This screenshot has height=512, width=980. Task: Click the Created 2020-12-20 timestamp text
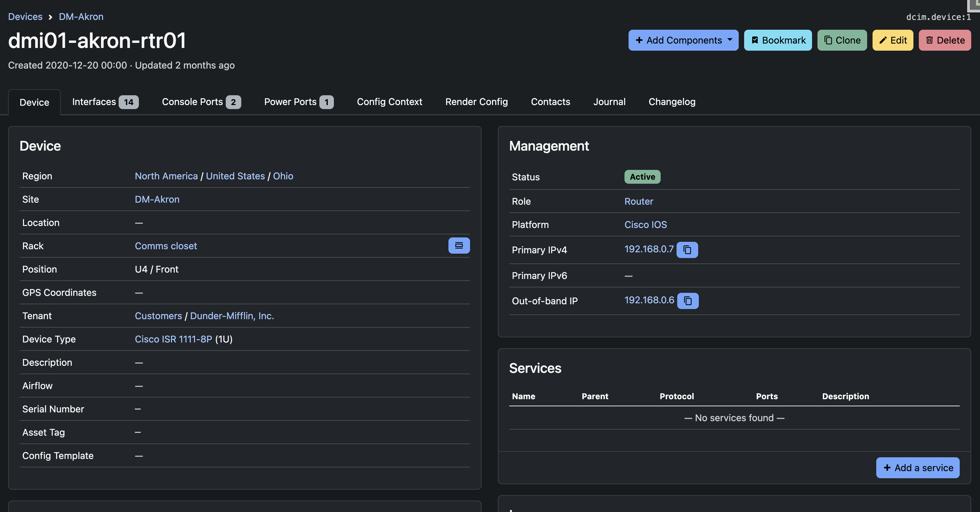pos(67,66)
